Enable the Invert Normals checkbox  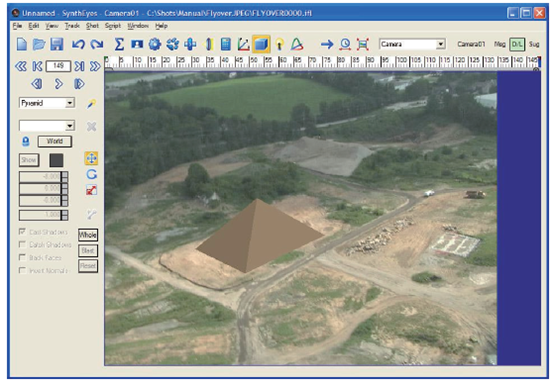pos(22,270)
